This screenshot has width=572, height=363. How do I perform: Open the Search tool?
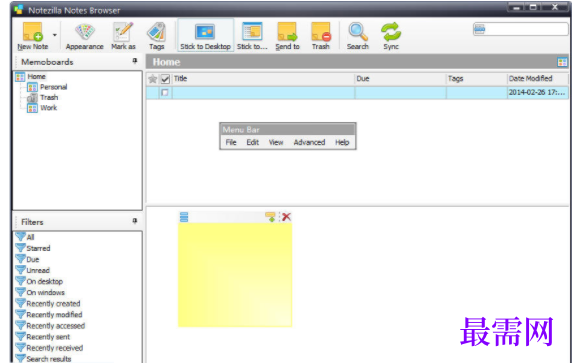(x=358, y=36)
